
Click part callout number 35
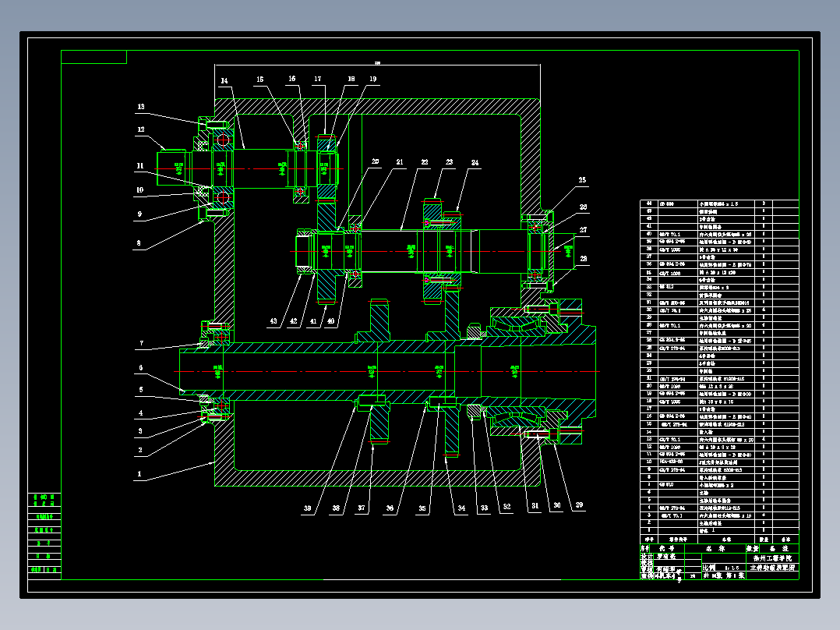point(422,508)
